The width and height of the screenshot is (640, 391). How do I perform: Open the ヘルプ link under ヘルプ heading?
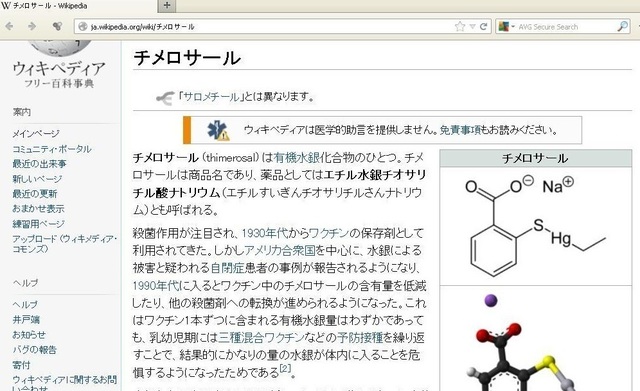25,304
